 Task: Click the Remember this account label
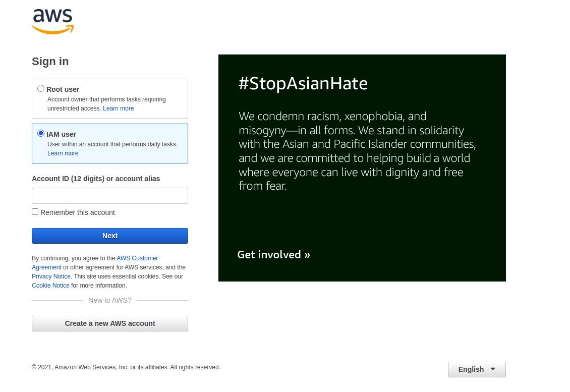(78, 212)
